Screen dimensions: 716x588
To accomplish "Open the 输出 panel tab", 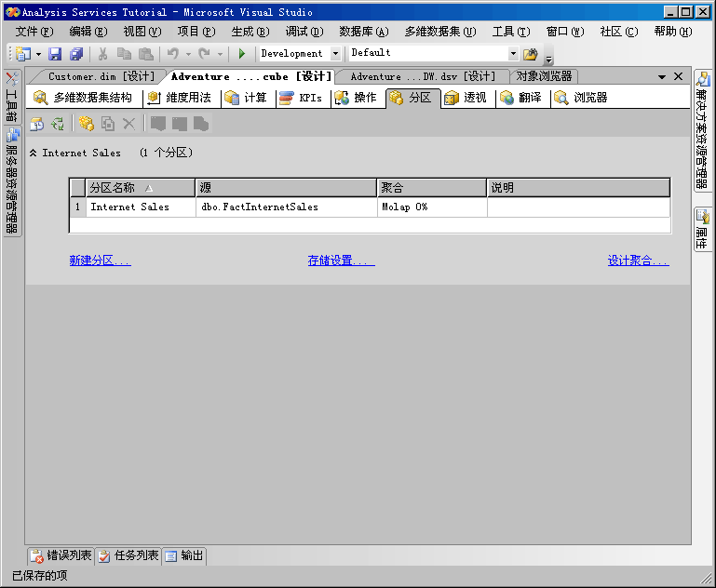I will 184,555.
